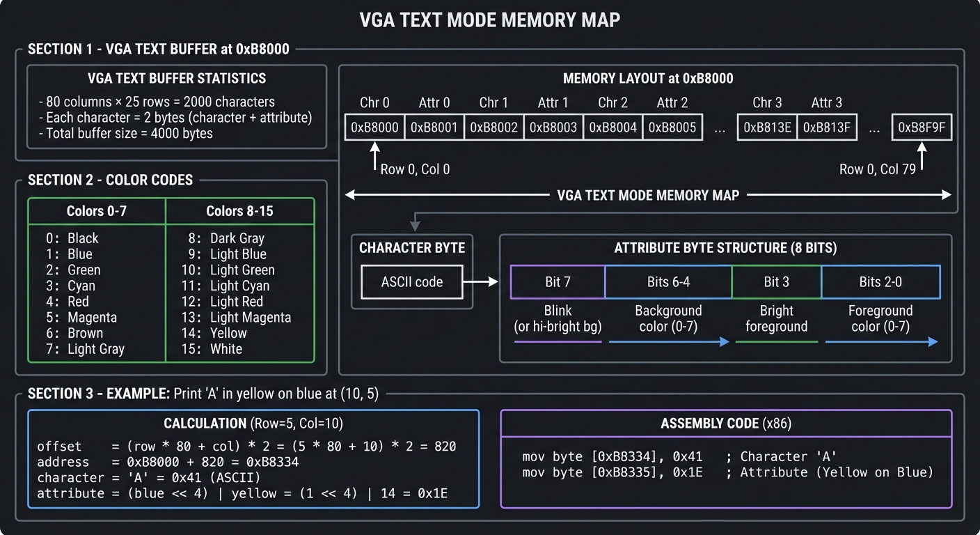
Task: Select the 0xB8F9F memory cell
Action: click(x=921, y=127)
